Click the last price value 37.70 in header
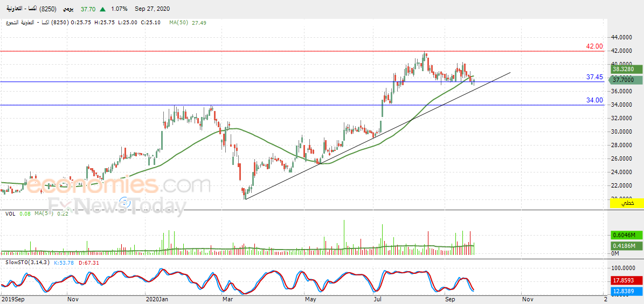Screen dimensions: 644x304 [87, 9]
